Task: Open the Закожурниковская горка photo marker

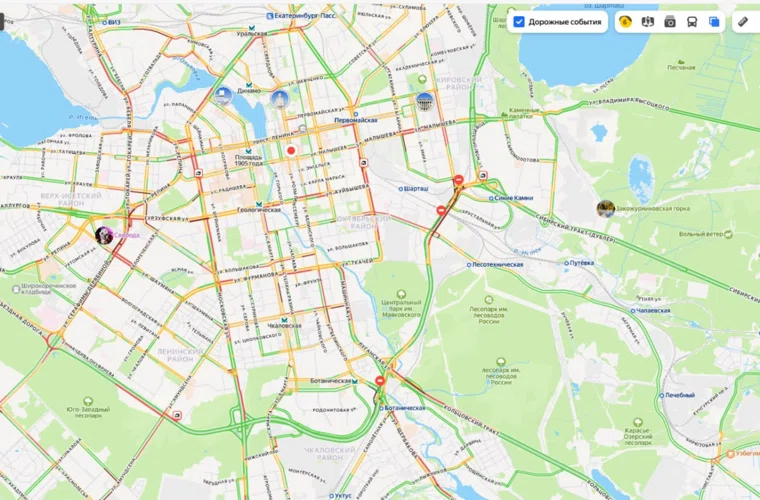Action: click(x=605, y=209)
